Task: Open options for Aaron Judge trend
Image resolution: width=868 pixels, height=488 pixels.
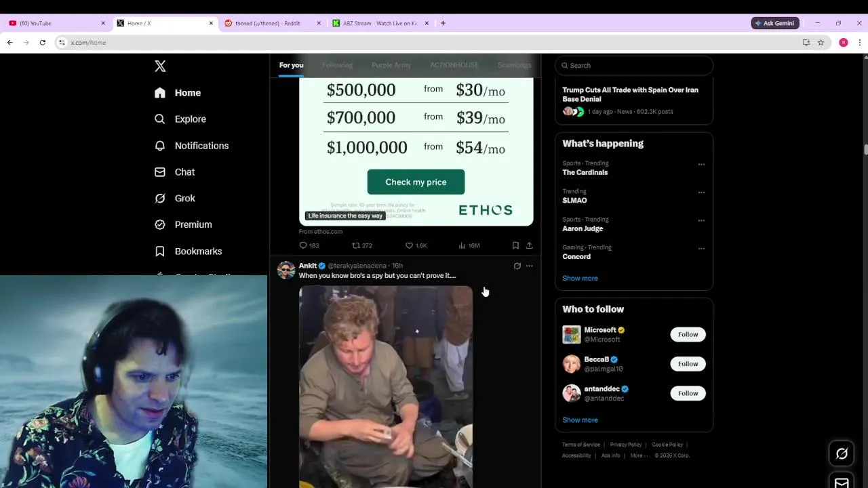Action: tap(701, 220)
